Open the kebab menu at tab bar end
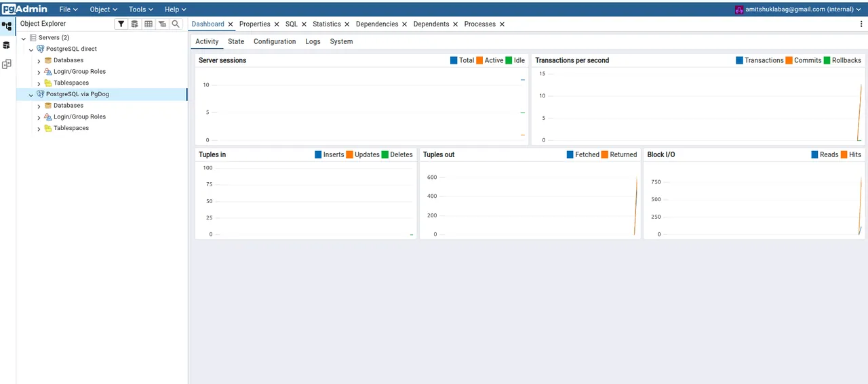The height and width of the screenshot is (384, 868). pos(861,24)
